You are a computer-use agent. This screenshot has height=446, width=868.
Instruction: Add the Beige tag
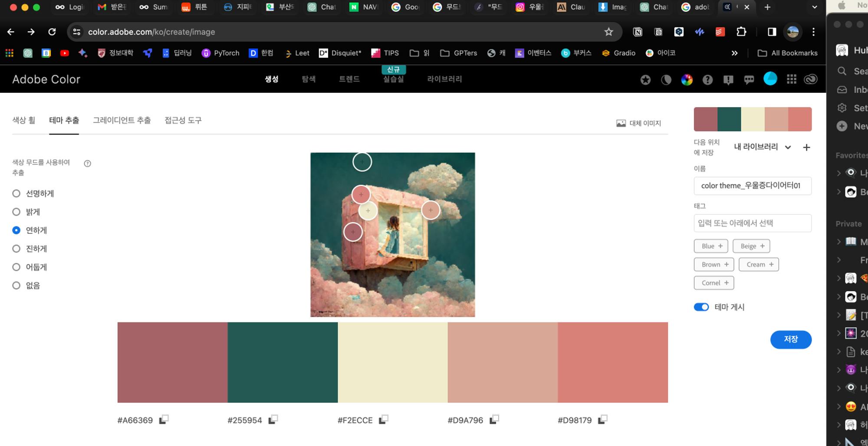click(751, 246)
